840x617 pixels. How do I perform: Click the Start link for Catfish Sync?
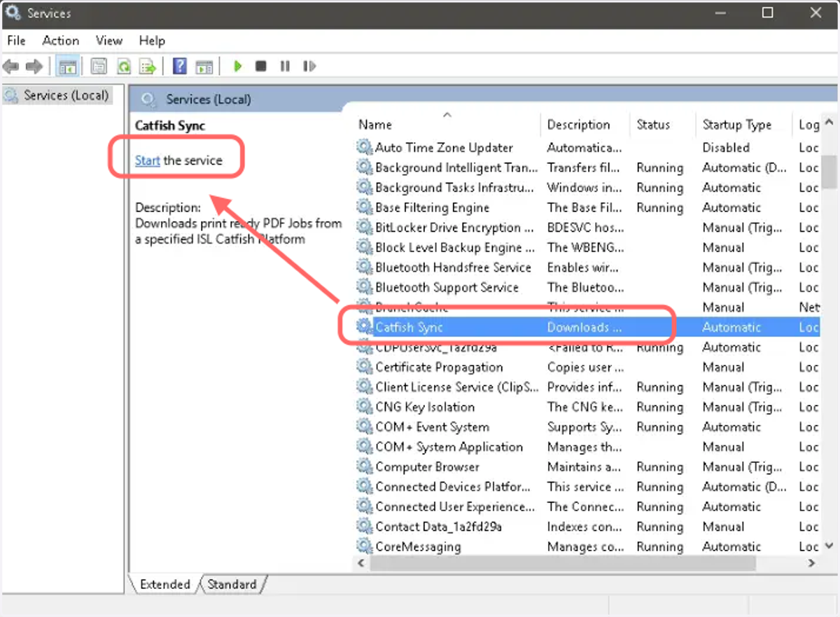(x=148, y=160)
